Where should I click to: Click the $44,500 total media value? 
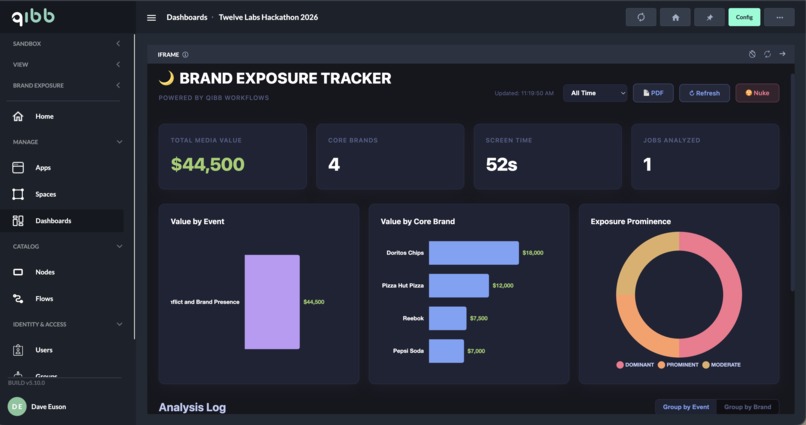[x=208, y=164]
